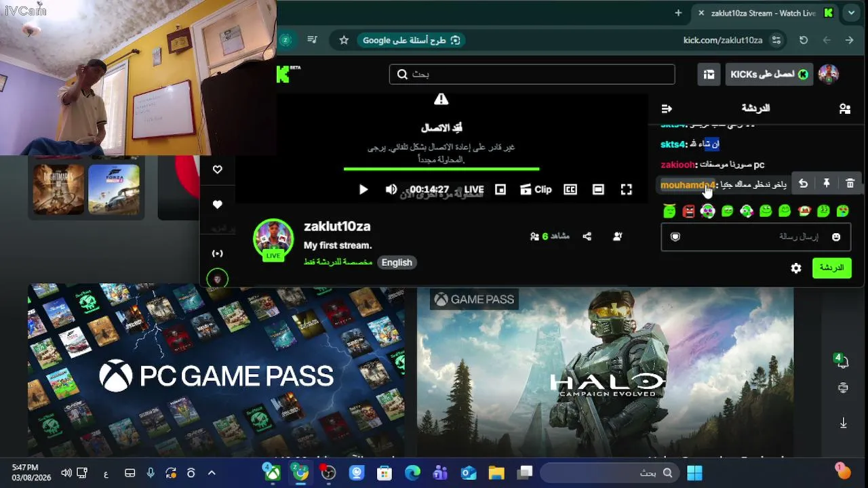Click Ask Google about this page chip
Screen dimensions: 868x488
point(412,40)
